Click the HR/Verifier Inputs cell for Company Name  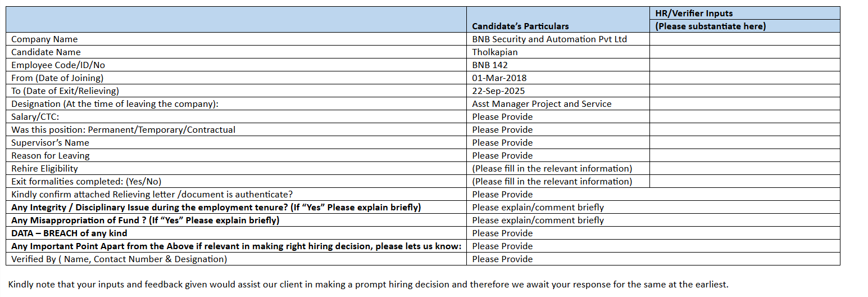[x=744, y=39]
